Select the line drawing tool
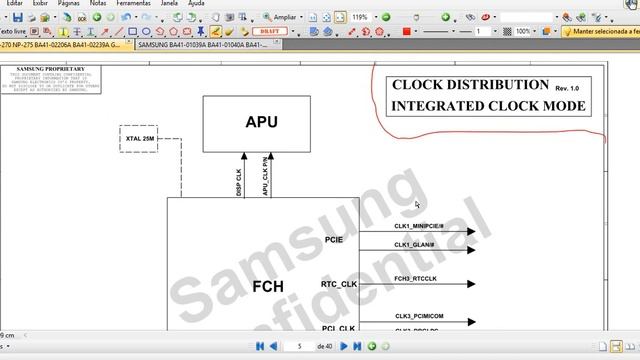The width and height of the screenshot is (640, 360). (119, 31)
